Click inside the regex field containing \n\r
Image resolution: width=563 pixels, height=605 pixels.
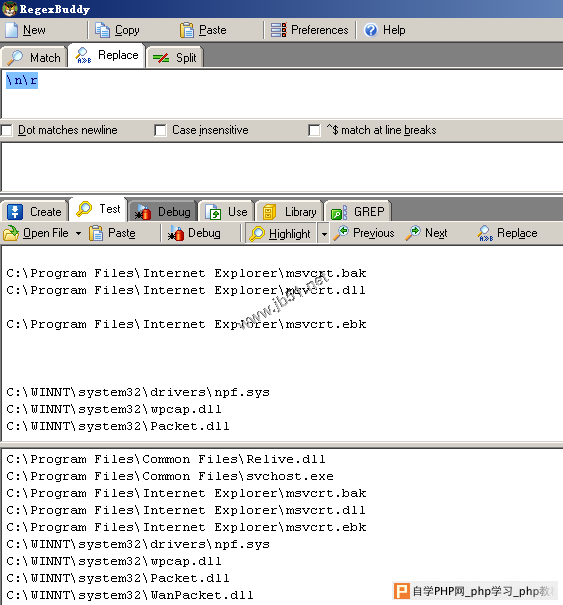(282, 94)
